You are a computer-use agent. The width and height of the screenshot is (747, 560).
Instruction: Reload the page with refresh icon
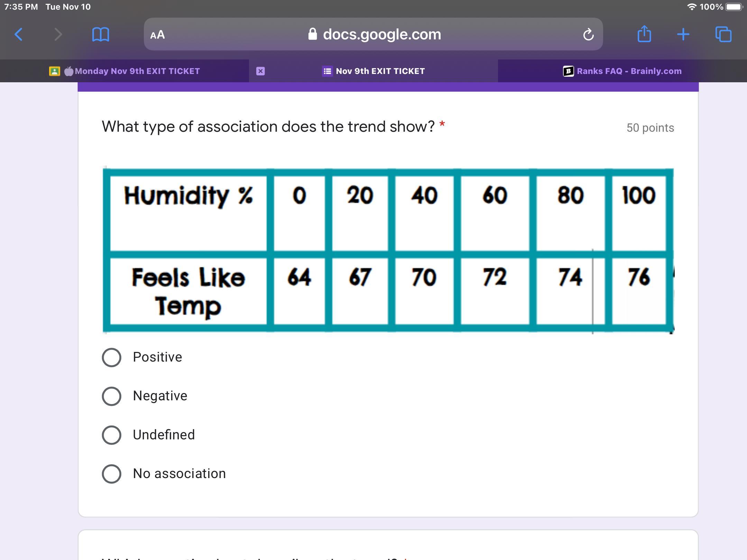coord(588,35)
